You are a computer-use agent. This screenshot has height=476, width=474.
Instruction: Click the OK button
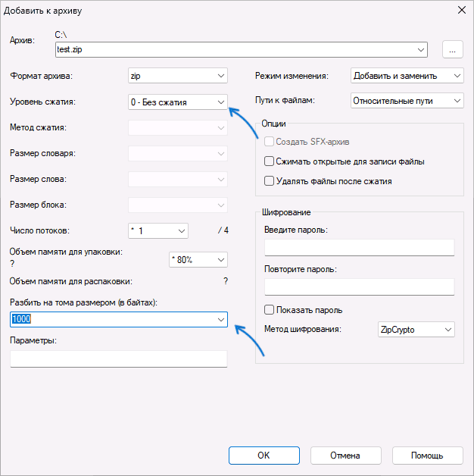[264, 456]
